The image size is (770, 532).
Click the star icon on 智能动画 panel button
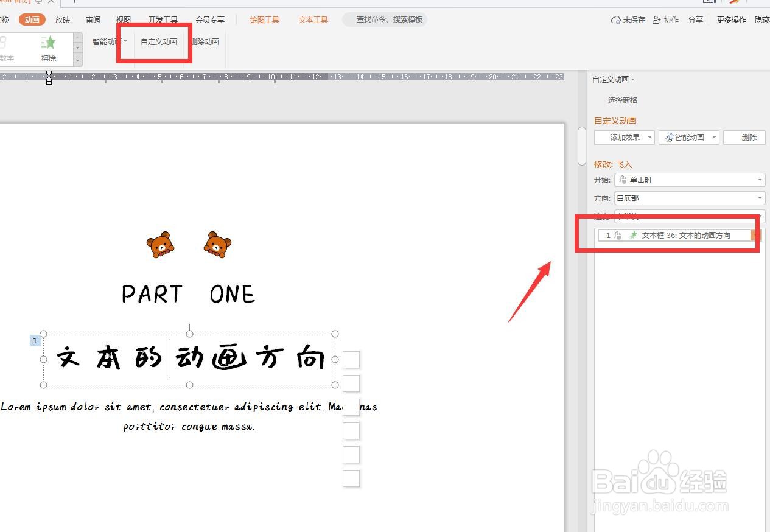(670, 138)
